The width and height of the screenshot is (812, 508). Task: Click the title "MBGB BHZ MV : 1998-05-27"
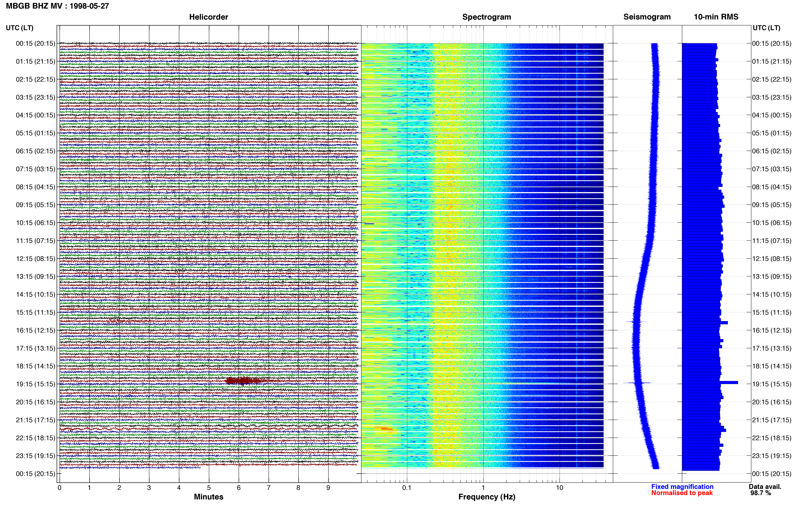pyautogui.click(x=57, y=6)
